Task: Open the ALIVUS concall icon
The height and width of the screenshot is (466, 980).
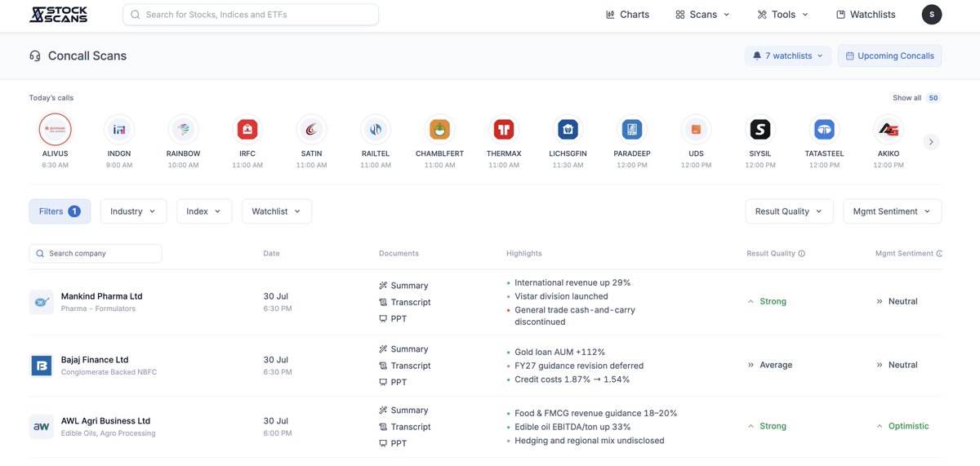Action: [56, 129]
